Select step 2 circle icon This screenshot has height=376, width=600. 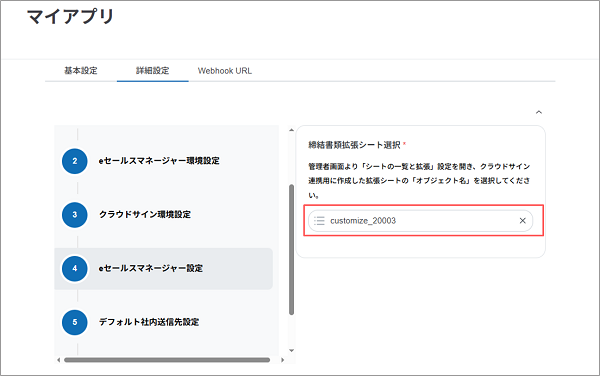tap(75, 161)
